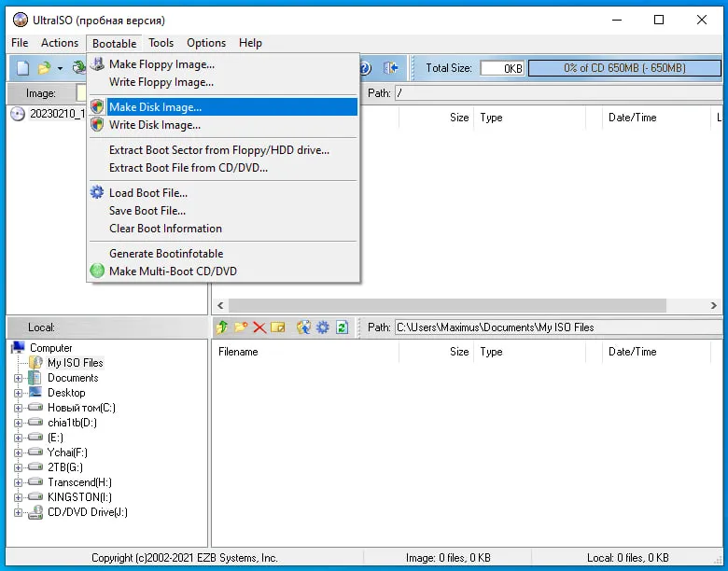Choose Generate Bootinfotable from the menu
728x571 pixels.
point(223,254)
